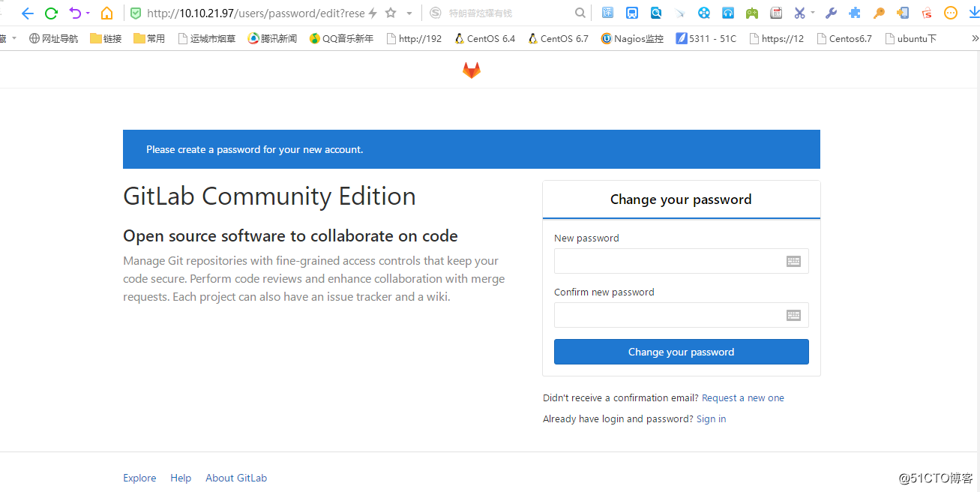Click the scissors screenshot tool

[799, 13]
